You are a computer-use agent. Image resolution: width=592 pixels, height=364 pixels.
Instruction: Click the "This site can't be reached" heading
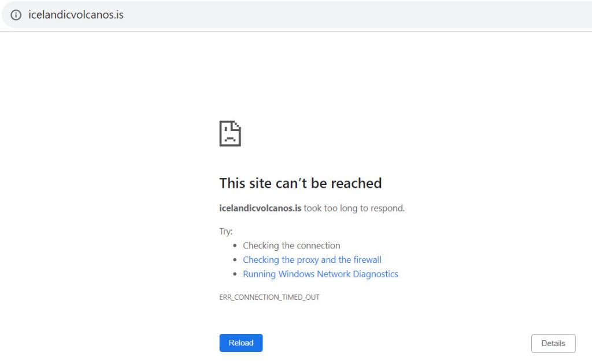click(x=300, y=183)
